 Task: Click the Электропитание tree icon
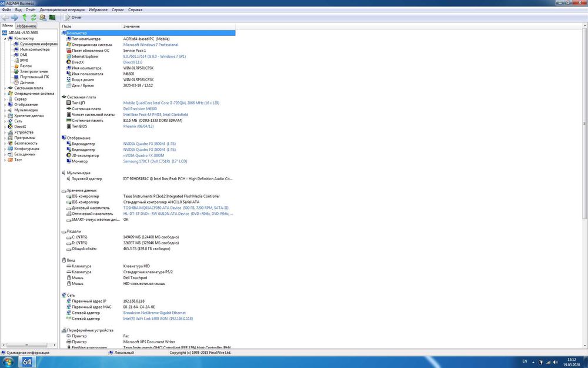[16, 71]
